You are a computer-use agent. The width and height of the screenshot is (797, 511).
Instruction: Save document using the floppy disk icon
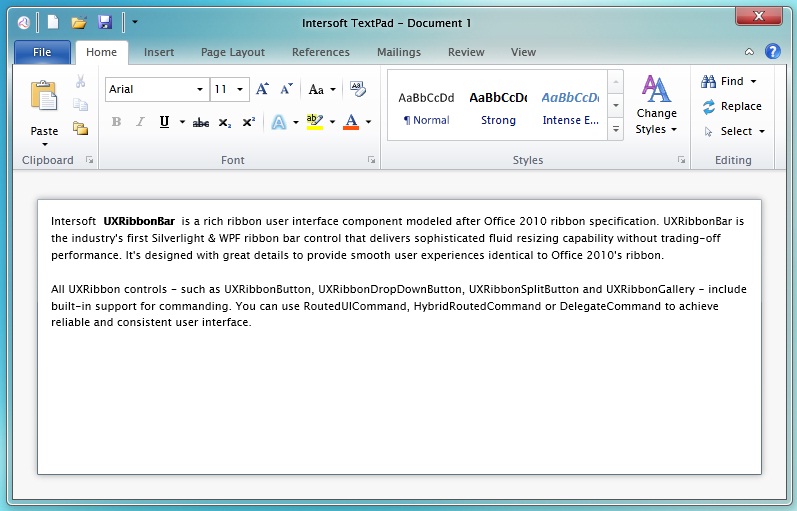[105, 22]
